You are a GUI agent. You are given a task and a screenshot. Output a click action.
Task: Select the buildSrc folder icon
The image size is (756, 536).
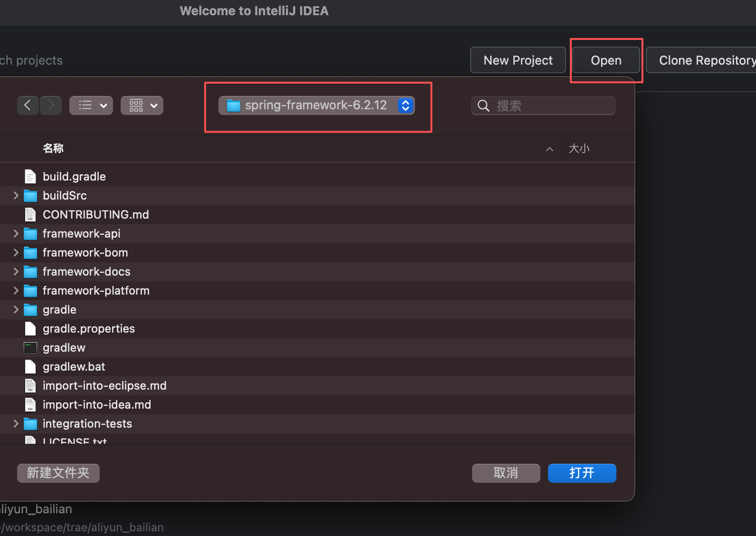click(x=30, y=196)
